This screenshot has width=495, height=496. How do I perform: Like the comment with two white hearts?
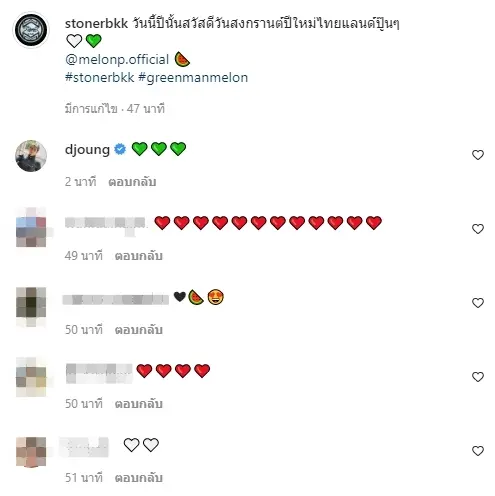pos(478,451)
